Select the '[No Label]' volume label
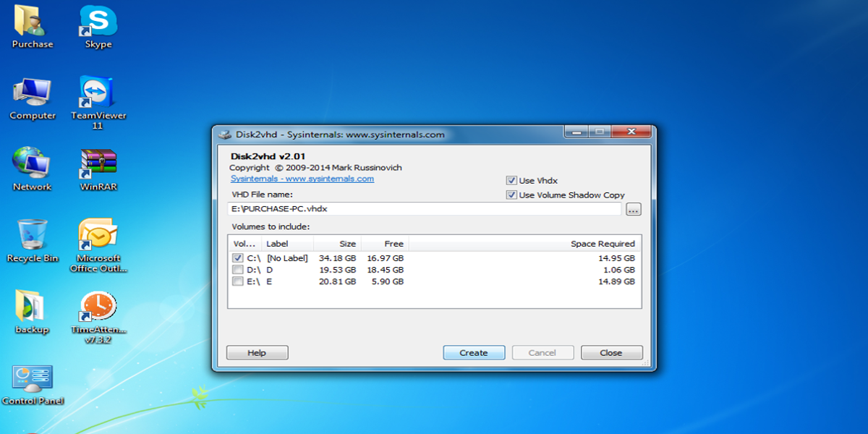Viewport: 868px width, 434px height. point(287,258)
